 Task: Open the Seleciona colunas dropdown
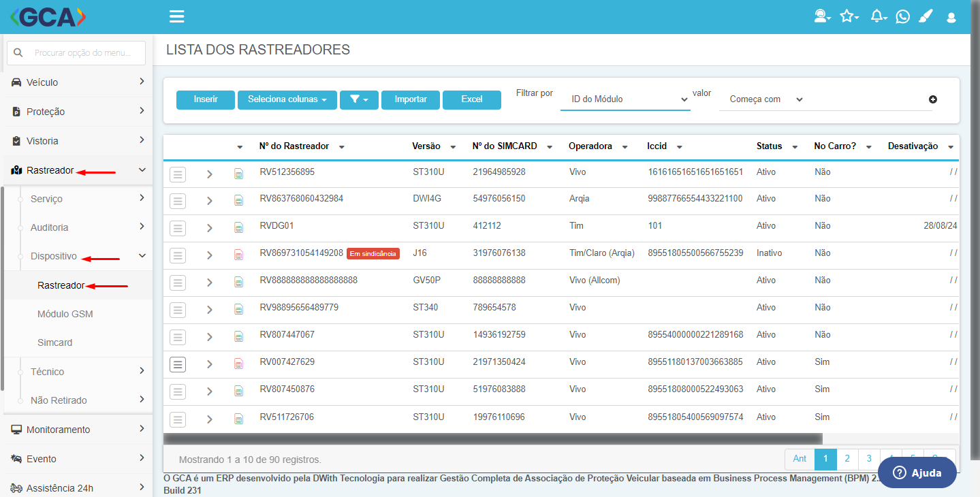coord(287,99)
